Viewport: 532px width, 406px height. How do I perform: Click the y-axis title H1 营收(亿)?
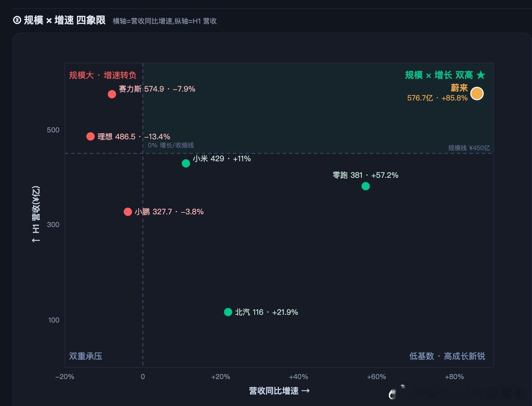[36, 214]
